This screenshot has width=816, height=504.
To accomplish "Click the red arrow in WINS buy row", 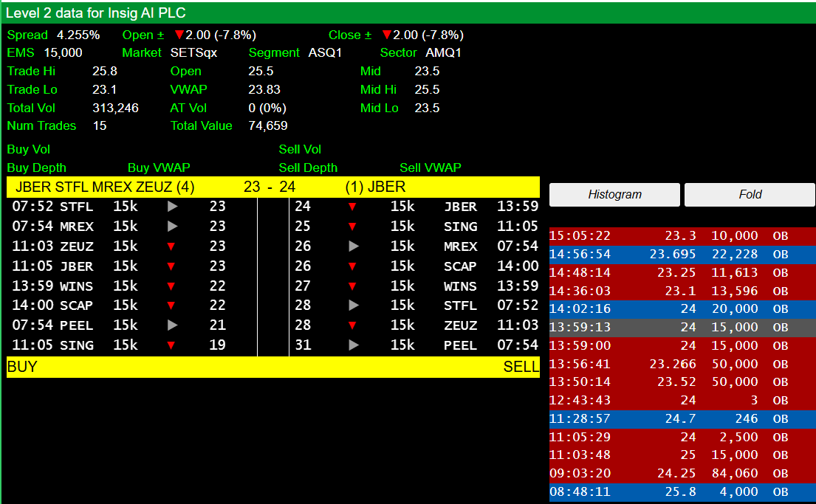I will click(x=171, y=286).
